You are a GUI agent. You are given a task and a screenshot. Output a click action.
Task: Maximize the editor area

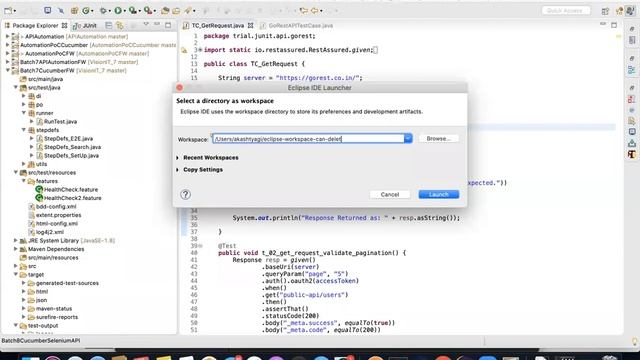click(x=614, y=25)
